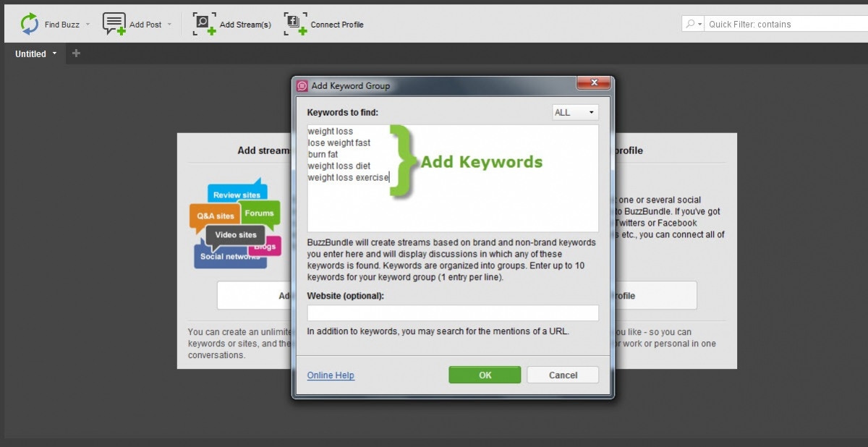Click the Add Keyword Group title icon
Screen dimensions: 868x447
click(302, 85)
